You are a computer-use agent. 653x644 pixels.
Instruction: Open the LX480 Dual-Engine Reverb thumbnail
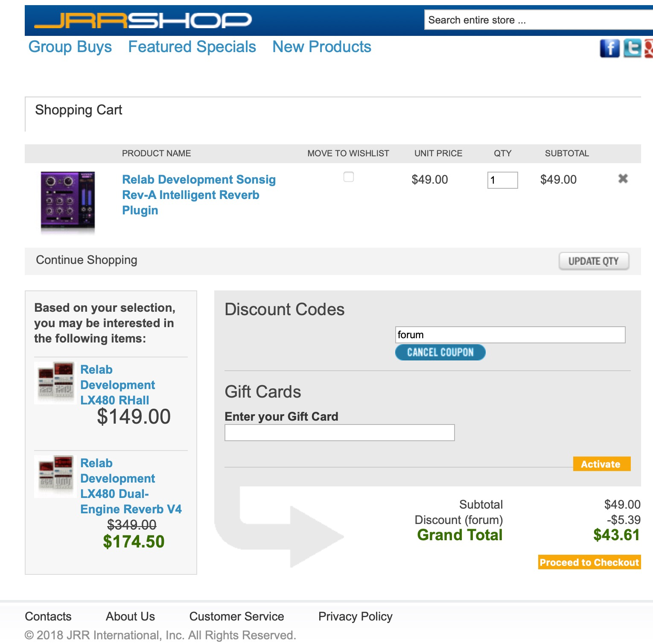55,476
